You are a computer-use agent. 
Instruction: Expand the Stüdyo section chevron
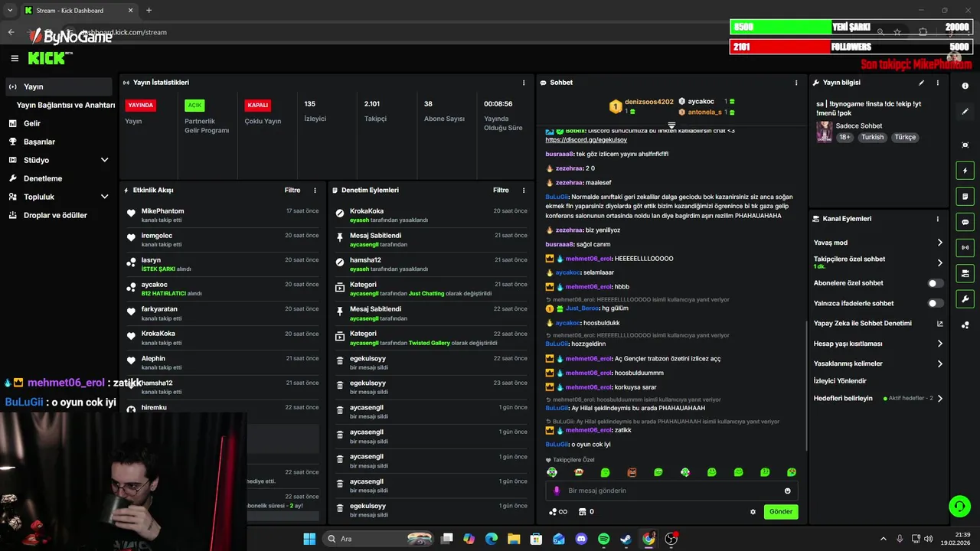[x=105, y=160]
